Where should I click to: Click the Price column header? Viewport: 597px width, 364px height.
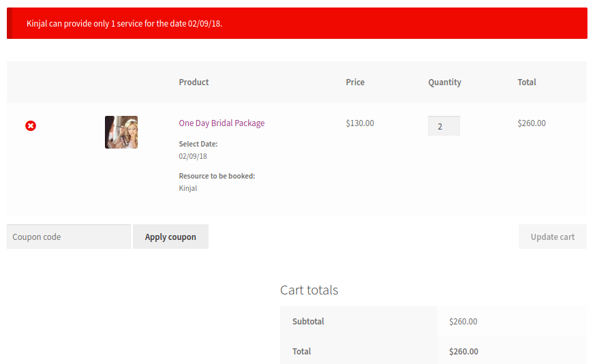(355, 82)
